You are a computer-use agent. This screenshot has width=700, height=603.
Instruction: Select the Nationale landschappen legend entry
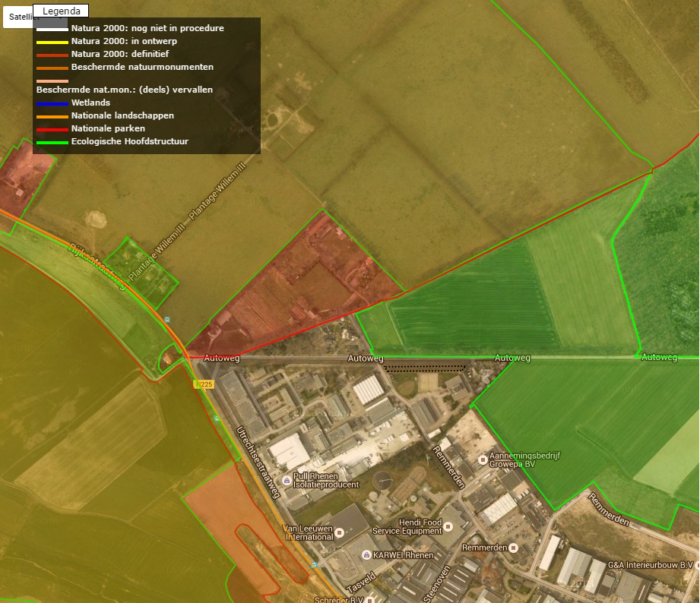coord(122,115)
